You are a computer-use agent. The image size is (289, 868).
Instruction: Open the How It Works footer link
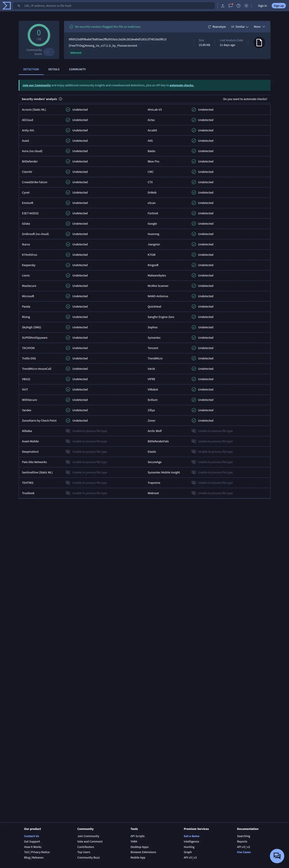pyautogui.click(x=33, y=847)
